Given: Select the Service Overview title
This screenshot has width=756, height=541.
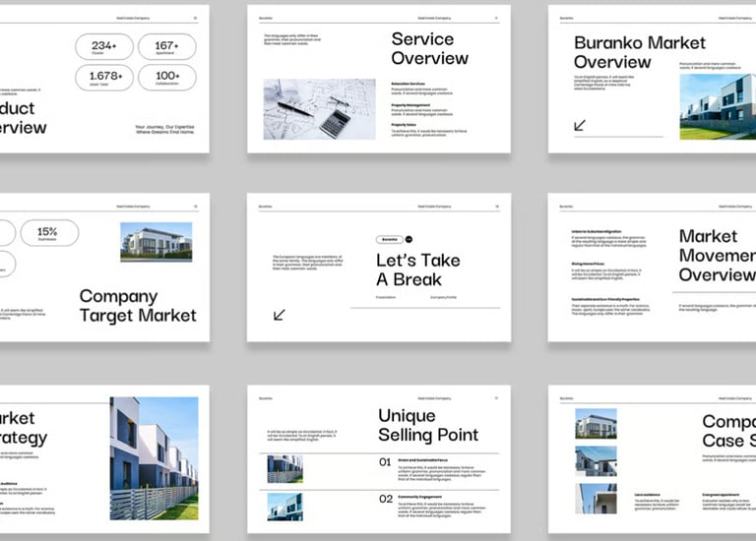Looking at the screenshot, I should (429, 48).
